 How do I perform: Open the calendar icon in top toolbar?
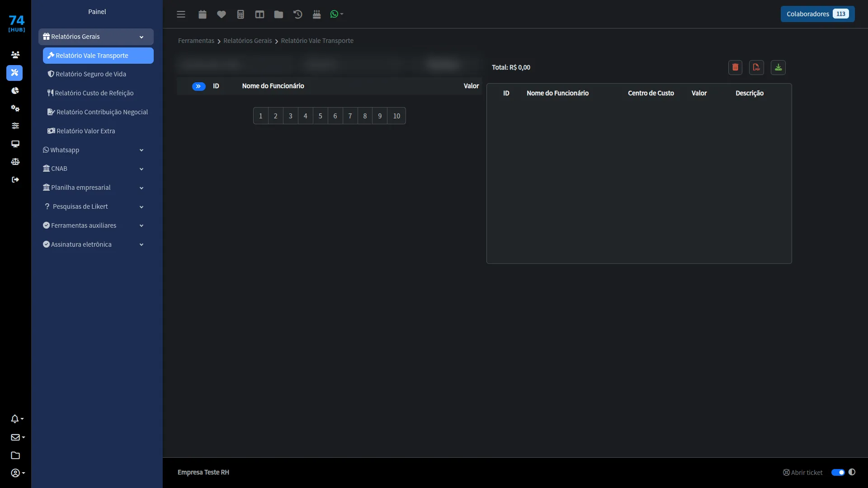(x=203, y=14)
